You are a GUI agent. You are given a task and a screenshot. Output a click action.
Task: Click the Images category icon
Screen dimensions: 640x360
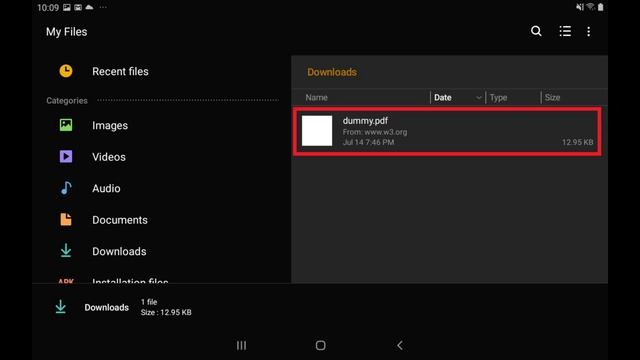click(66, 125)
